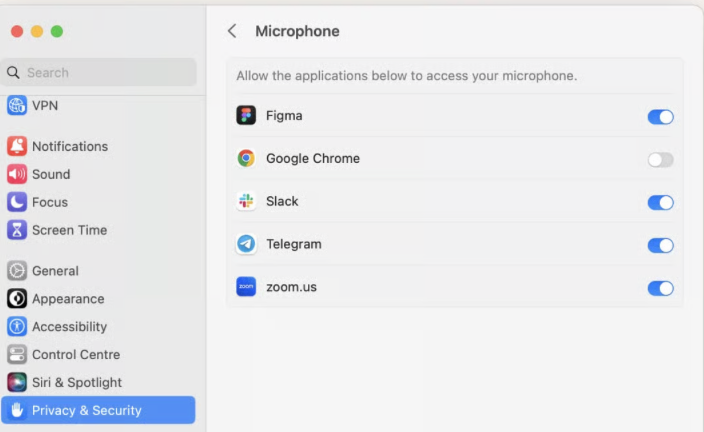Go back using the chevron beside Microphone
Screen dimensions: 704x432
(232, 31)
